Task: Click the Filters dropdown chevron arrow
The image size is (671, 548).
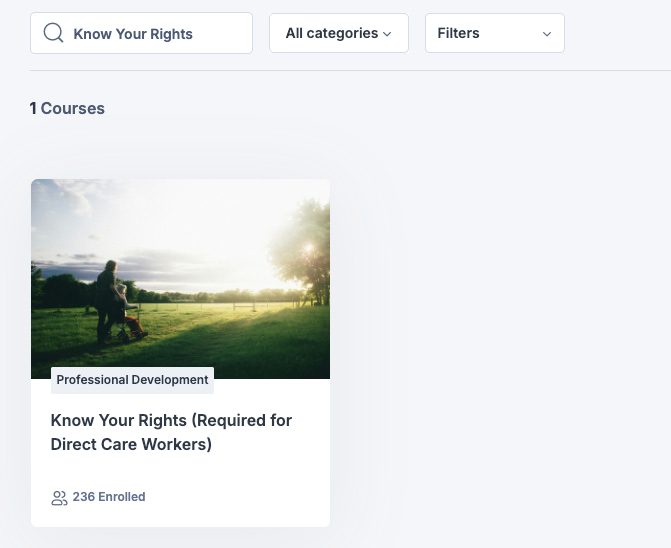Action: pyautogui.click(x=546, y=34)
